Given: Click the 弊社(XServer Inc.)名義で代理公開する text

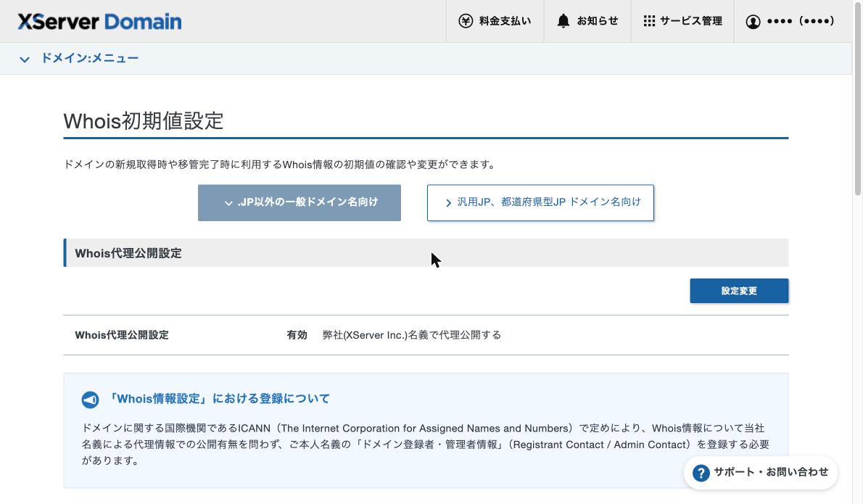Looking at the screenshot, I should 412,335.
